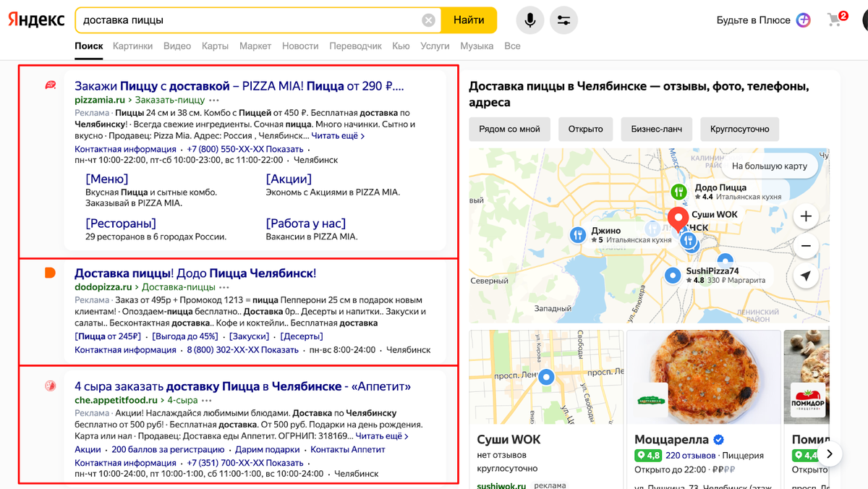The width and height of the screenshot is (868, 489).
Task: Open the Дарим подарки link
Action: tap(268, 449)
